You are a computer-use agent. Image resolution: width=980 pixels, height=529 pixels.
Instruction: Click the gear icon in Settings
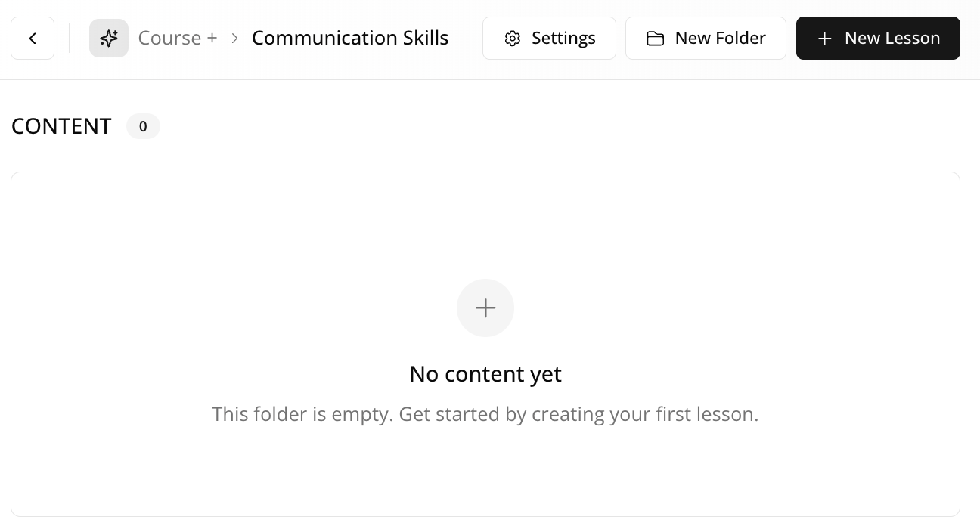pos(513,39)
